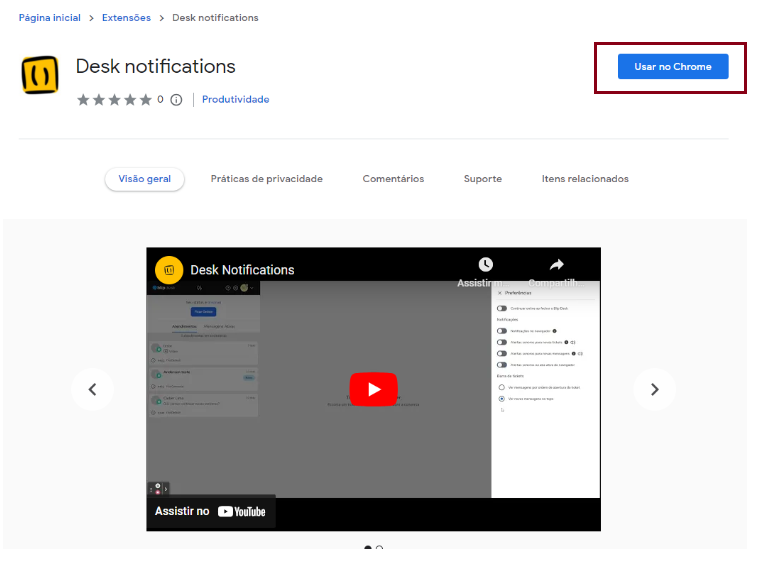Open the 'Extensões' breadcrumb link
765x573 pixels.
click(x=126, y=18)
